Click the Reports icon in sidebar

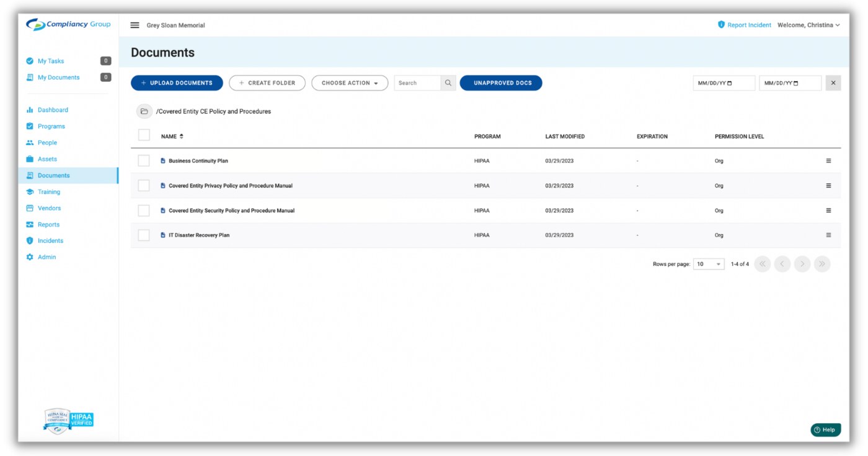(x=30, y=225)
